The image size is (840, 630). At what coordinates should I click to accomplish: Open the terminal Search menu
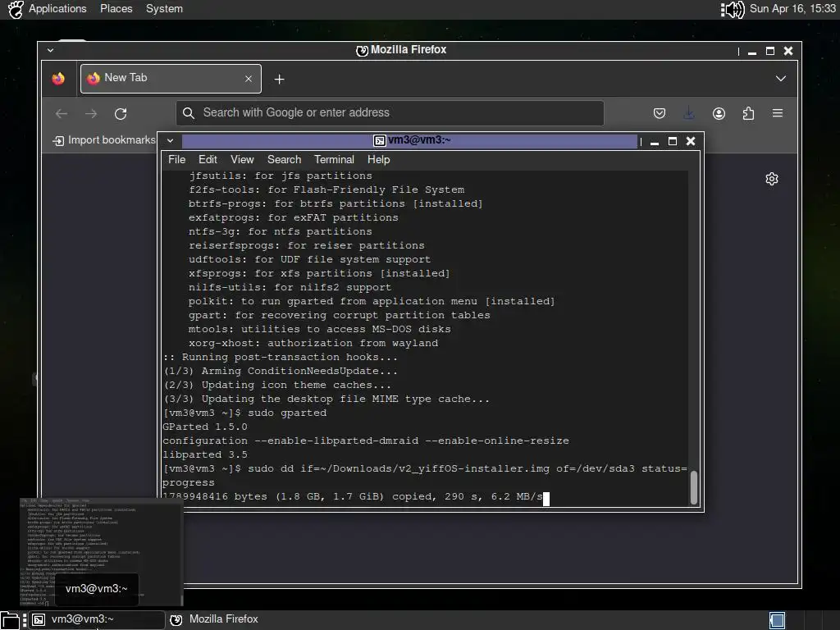pos(284,160)
